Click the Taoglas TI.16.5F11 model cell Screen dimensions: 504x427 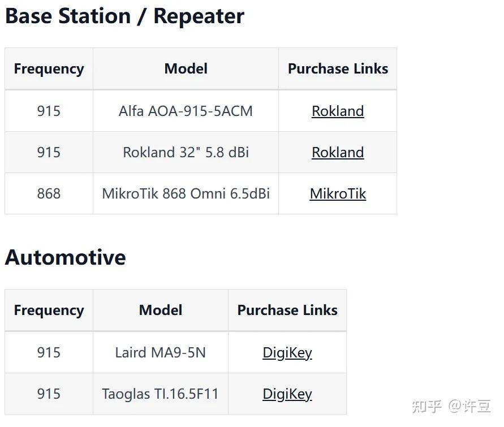tap(161, 394)
